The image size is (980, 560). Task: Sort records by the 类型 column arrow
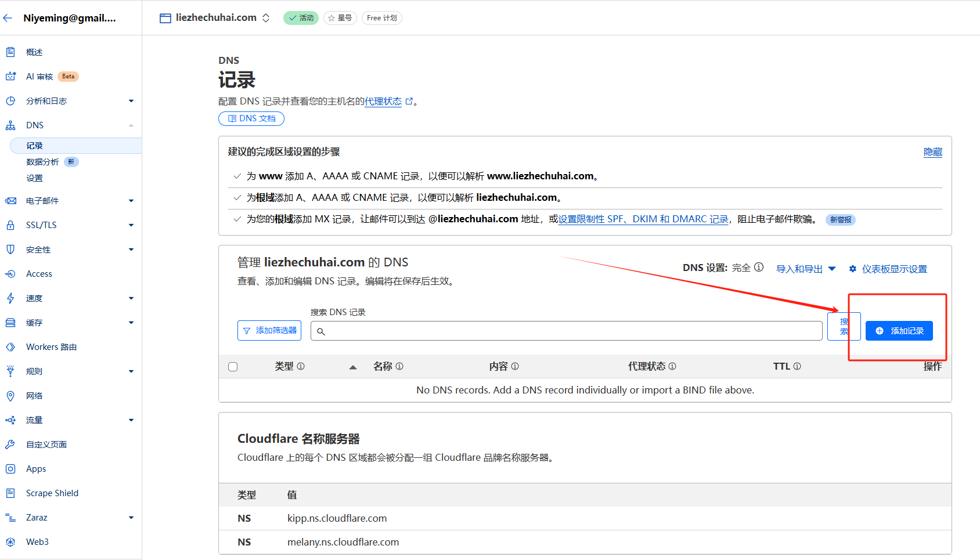pyautogui.click(x=352, y=367)
